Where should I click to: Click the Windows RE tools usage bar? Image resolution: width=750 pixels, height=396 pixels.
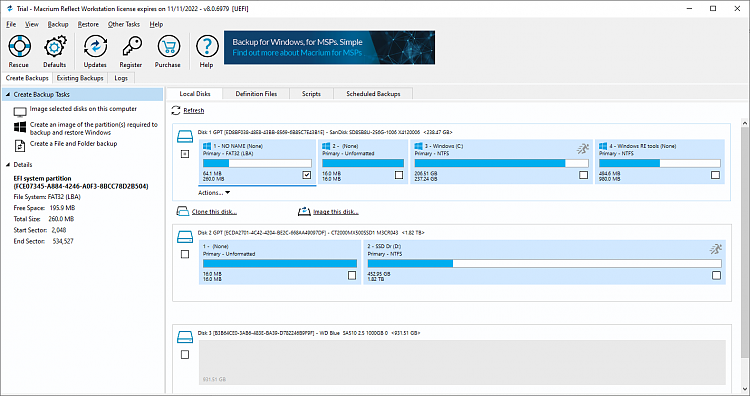point(659,163)
